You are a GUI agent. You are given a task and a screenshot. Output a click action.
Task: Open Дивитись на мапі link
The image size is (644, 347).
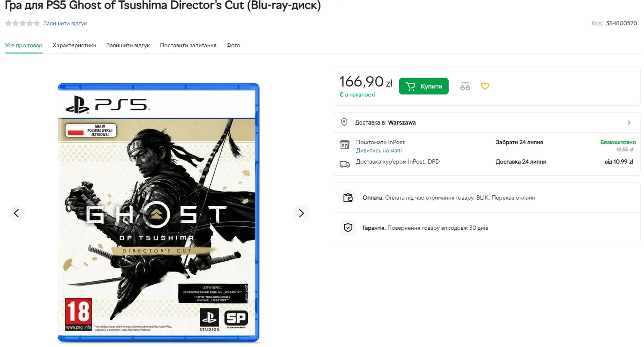pyautogui.click(x=379, y=150)
